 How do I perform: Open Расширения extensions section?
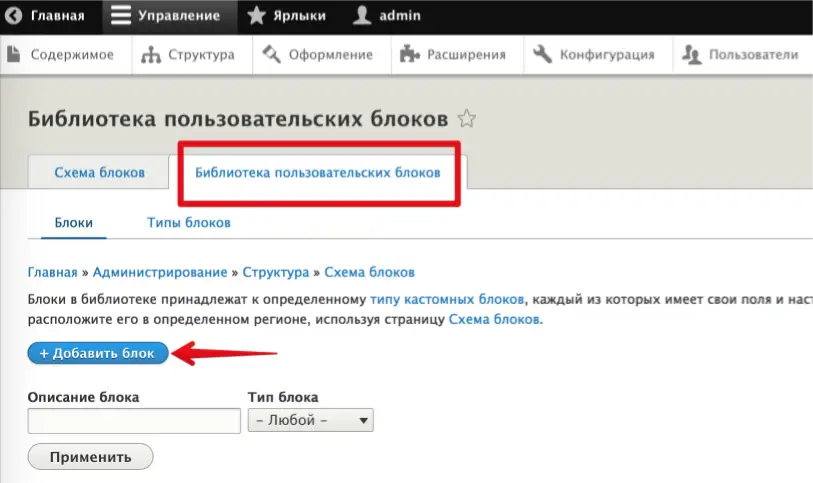tap(453, 55)
